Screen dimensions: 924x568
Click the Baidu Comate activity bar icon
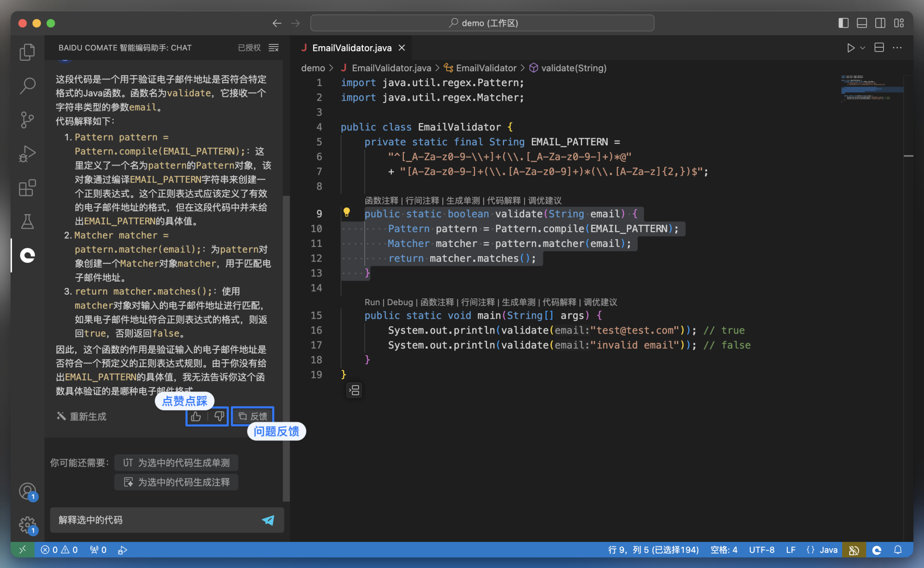pyautogui.click(x=27, y=255)
